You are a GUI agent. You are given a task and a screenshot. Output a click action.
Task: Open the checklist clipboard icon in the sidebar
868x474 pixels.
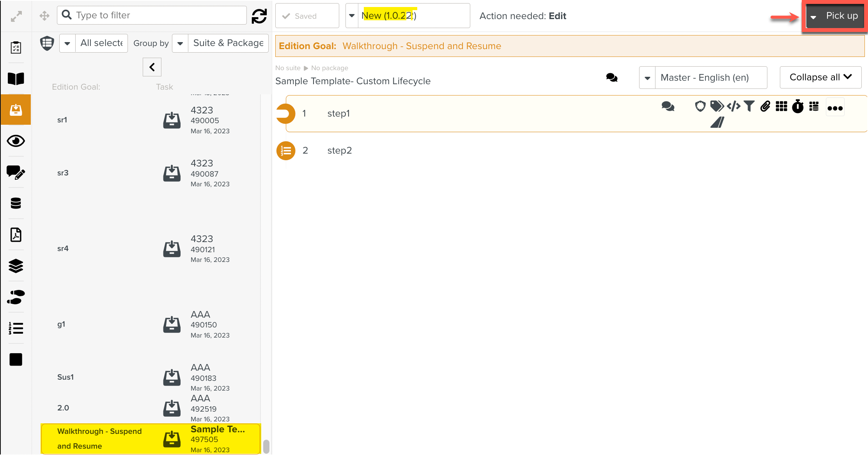[x=16, y=48]
